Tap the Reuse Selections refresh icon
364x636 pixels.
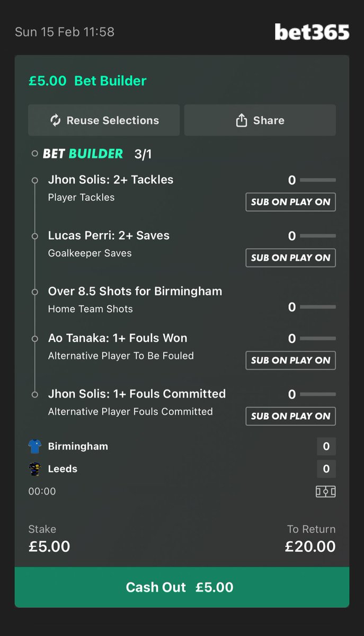pos(56,120)
